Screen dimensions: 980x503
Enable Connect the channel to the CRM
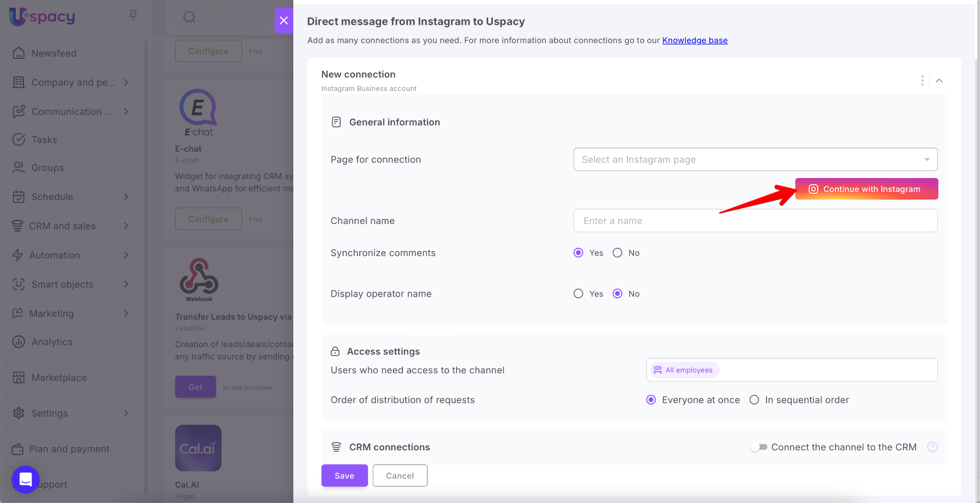(759, 447)
